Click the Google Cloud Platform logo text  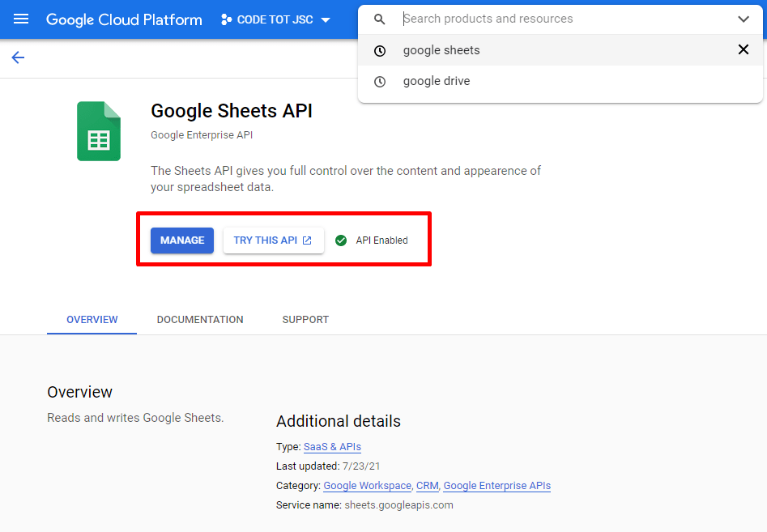[x=124, y=19]
